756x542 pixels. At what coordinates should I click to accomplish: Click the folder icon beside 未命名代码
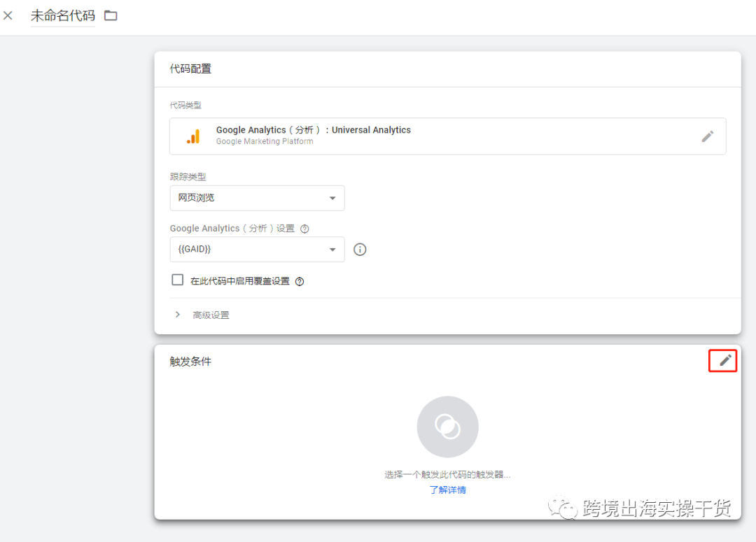click(x=110, y=15)
